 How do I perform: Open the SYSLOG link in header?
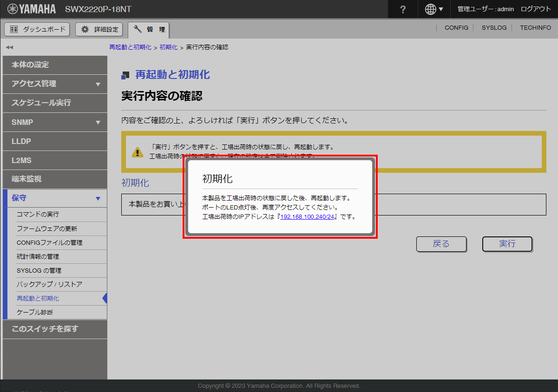click(x=494, y=28)
